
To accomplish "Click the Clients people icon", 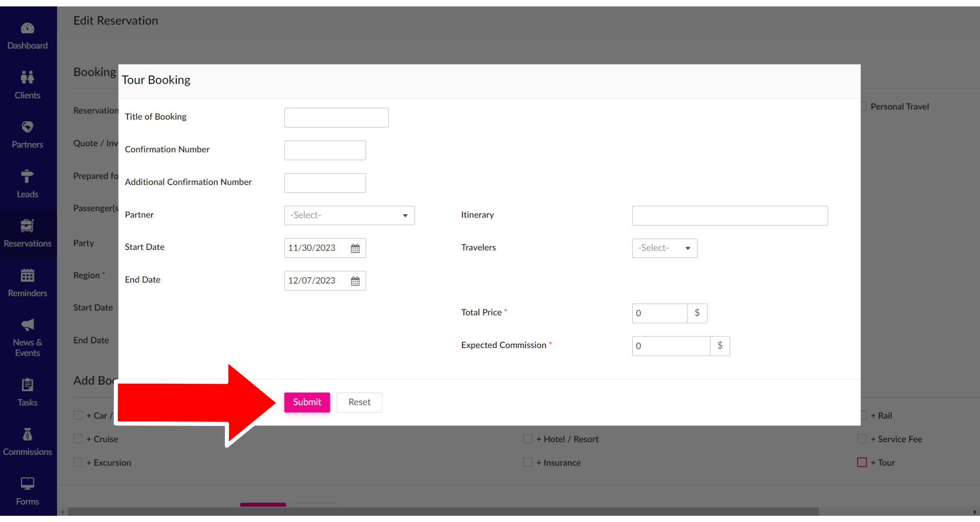I will [27, 78].
